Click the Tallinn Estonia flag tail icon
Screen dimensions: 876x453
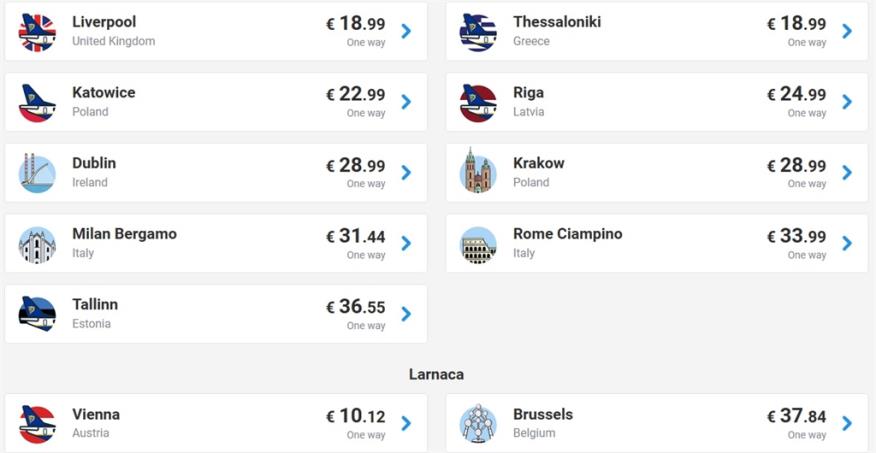(37, 314)
